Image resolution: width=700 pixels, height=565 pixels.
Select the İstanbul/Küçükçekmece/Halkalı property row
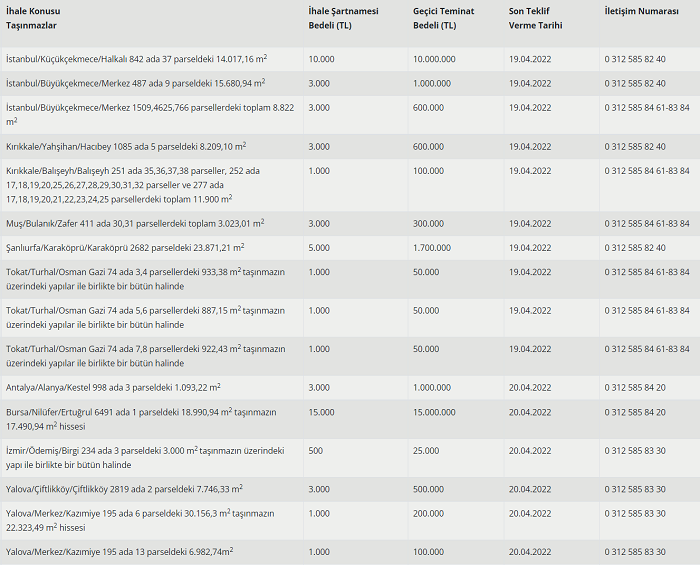[x=144, y=59]
